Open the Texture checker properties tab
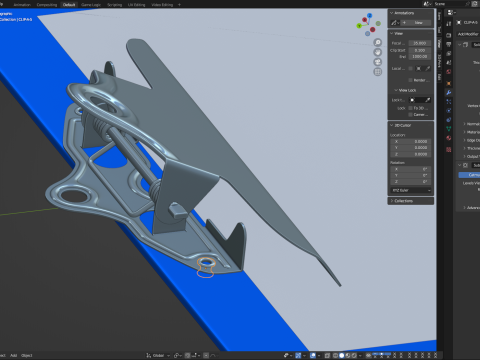The image size is (480, 360). (x=449, y=150)
